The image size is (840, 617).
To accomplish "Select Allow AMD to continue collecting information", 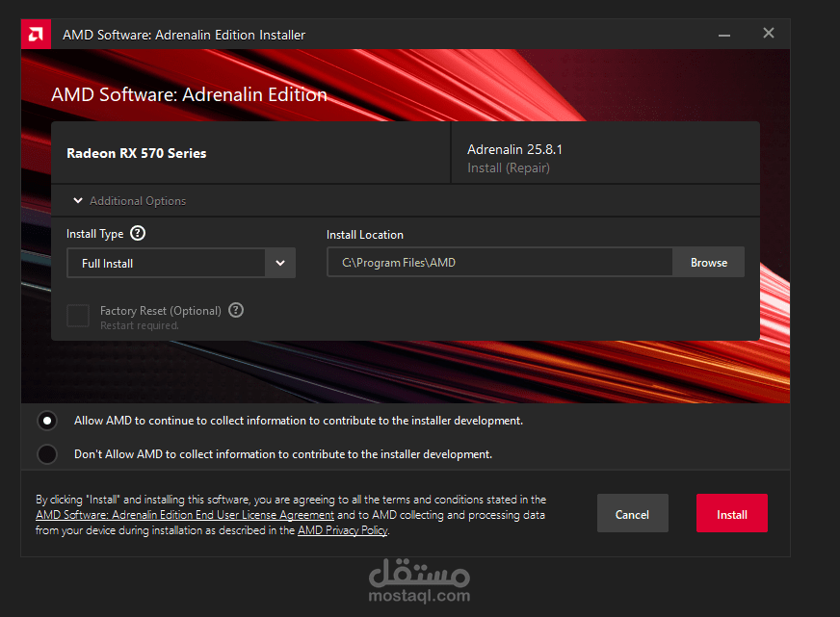I will 47,421.
